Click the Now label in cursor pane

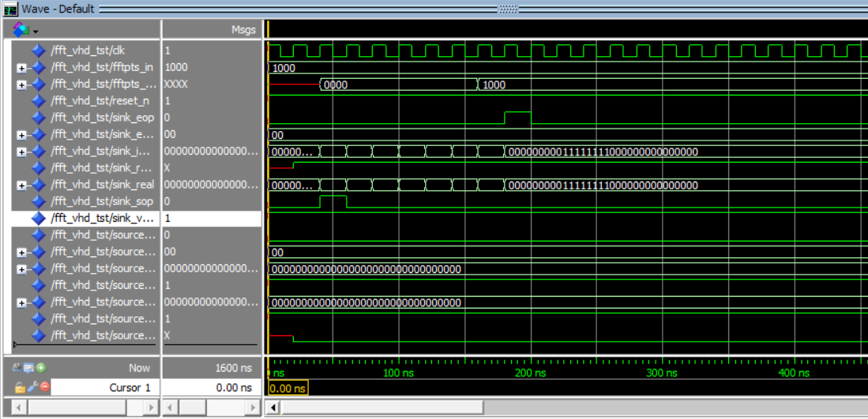pyautogui.click(x=141, y=368)
